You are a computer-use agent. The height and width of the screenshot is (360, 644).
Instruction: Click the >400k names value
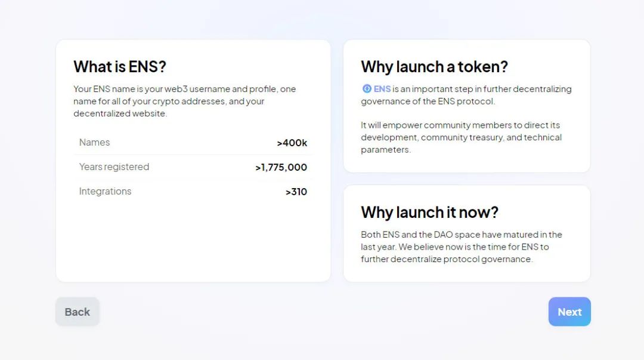coord(292,143)
